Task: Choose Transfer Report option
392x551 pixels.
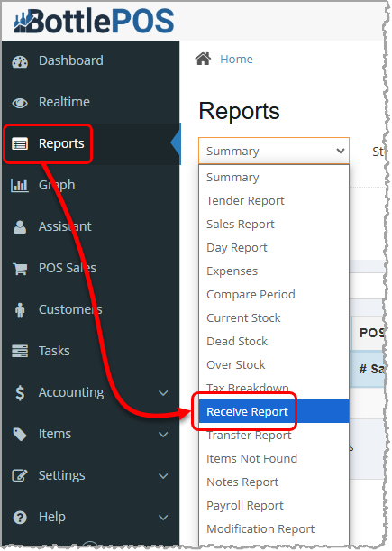Action: (274, 435)
